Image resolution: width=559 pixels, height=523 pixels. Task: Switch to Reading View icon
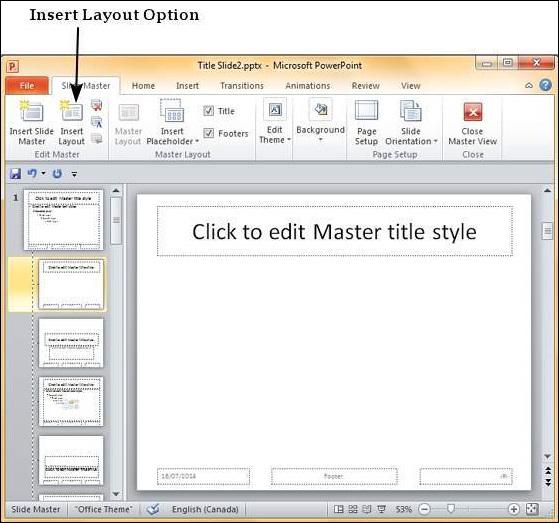coord(367,509)
